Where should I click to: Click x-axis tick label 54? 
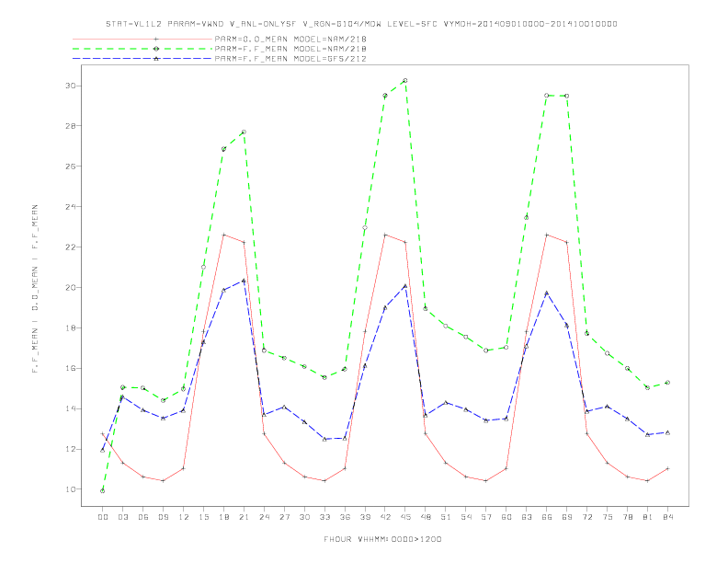pos(466,517)
